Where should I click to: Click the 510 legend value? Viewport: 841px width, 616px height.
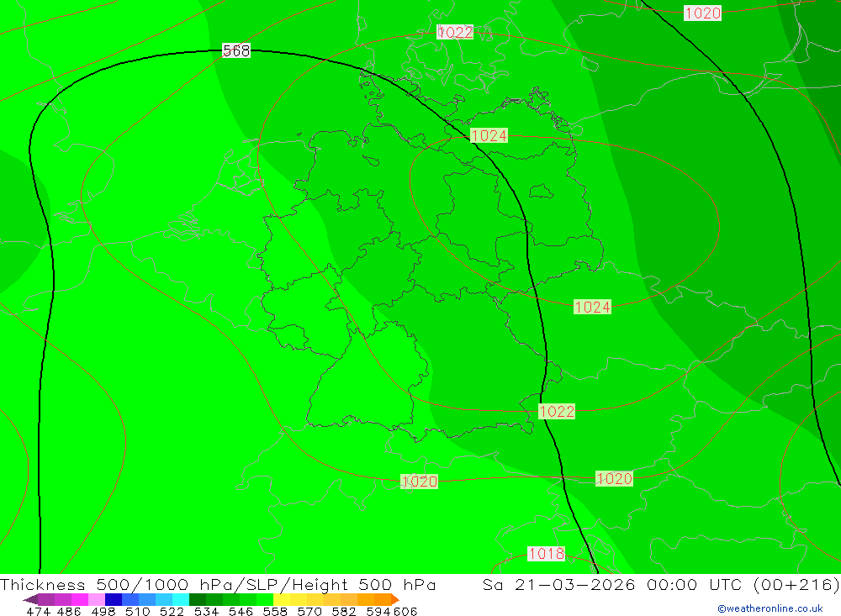[137, 612]
